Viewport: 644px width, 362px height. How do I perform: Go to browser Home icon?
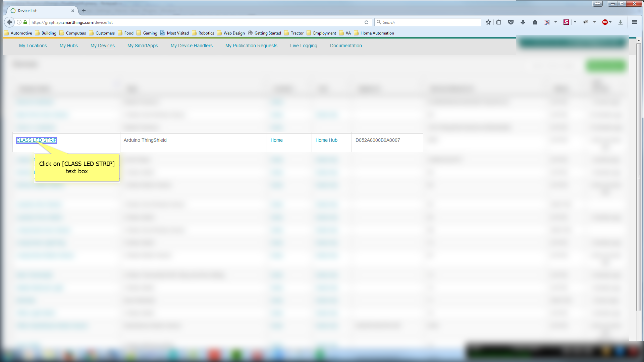[535, 22]
